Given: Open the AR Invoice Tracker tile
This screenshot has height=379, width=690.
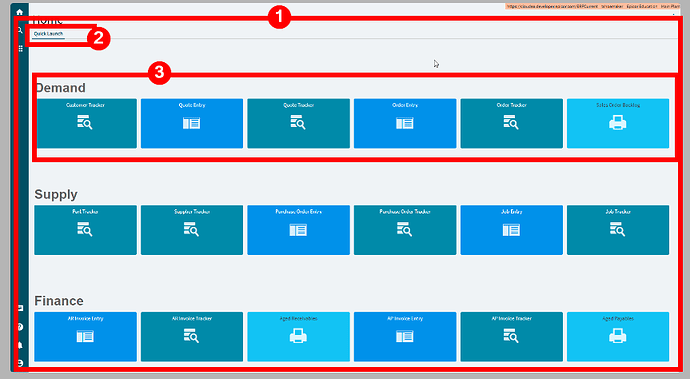Looking at the screenshot, I should tap(192, 337).
